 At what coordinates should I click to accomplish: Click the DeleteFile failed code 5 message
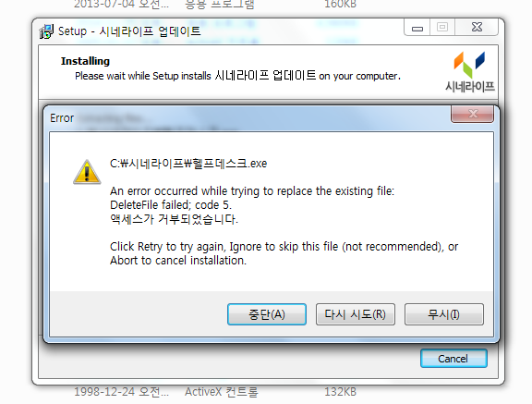171,205
